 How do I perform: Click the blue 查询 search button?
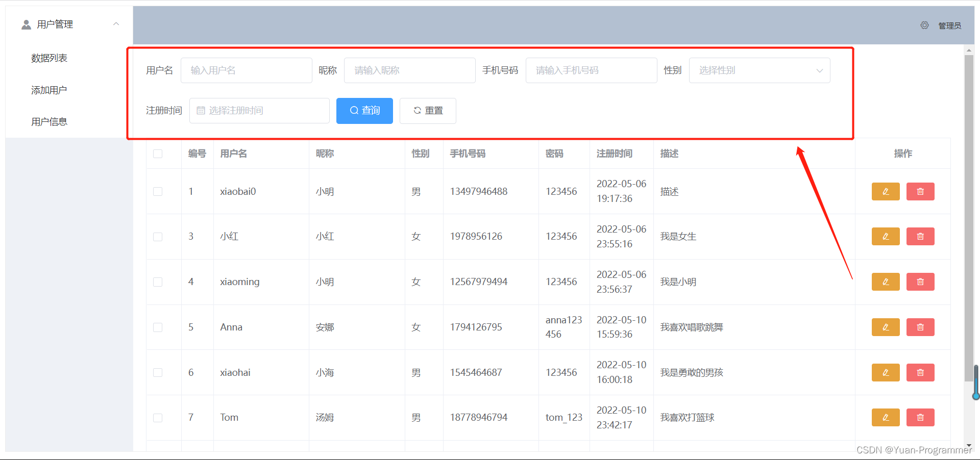pyautogui.click(x=364, y=111)
